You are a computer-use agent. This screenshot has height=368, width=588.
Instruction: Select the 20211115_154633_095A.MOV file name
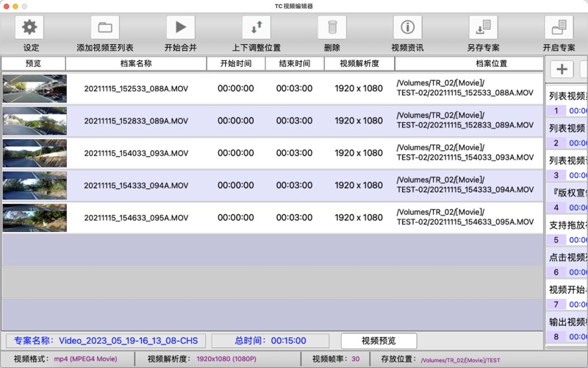click(x=136, y=218)
